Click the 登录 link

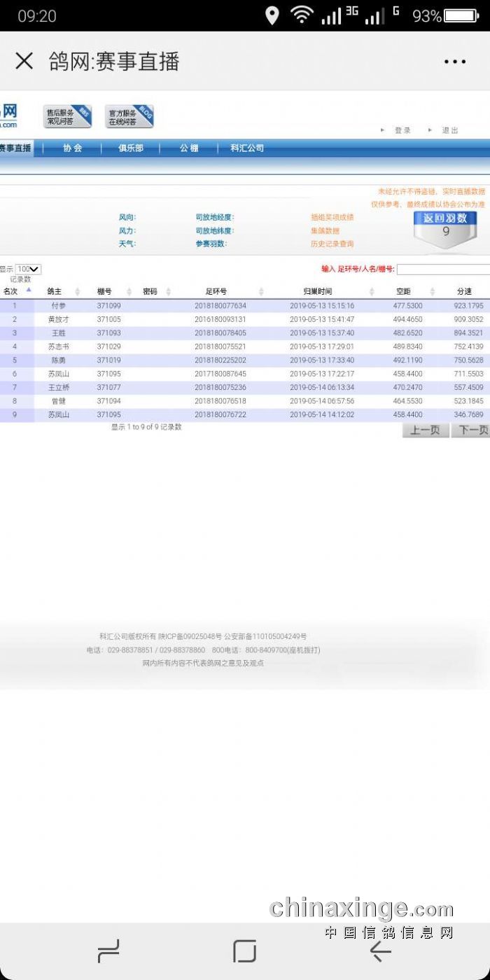click(x=402, y=130)
